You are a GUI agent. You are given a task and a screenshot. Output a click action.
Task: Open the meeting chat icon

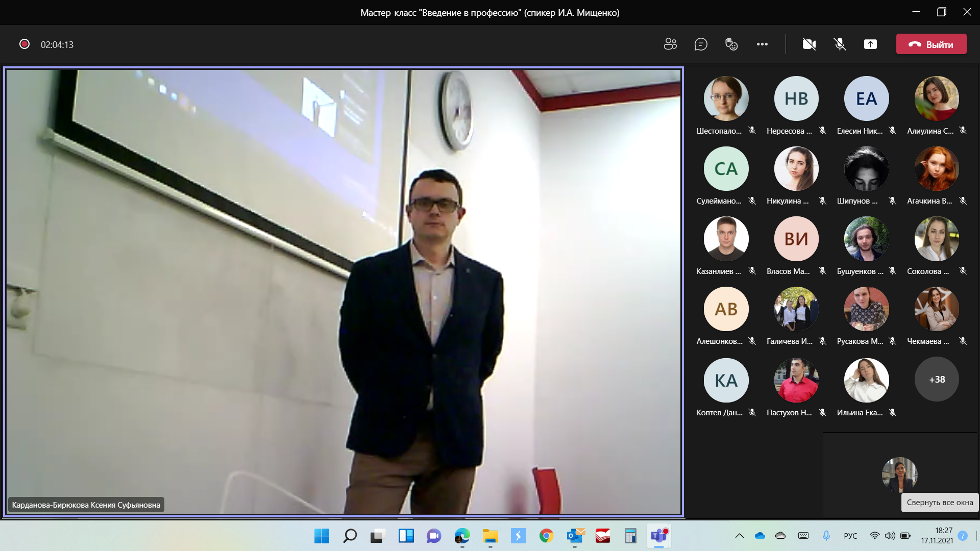(701, 44)
